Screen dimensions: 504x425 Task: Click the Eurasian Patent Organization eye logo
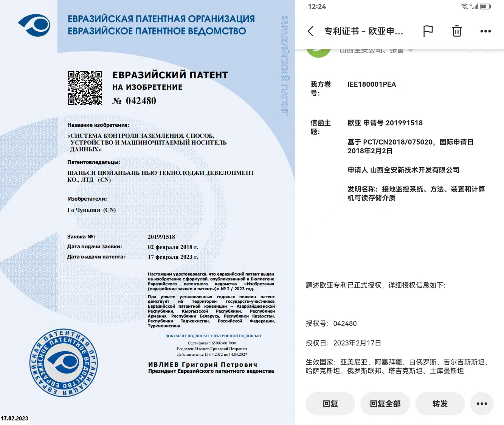click(34, 25)
